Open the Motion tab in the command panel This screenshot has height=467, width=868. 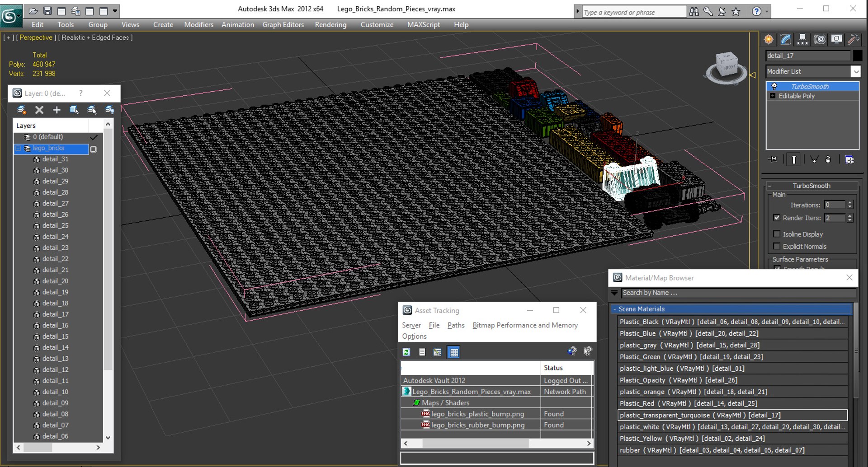(819, 40)
